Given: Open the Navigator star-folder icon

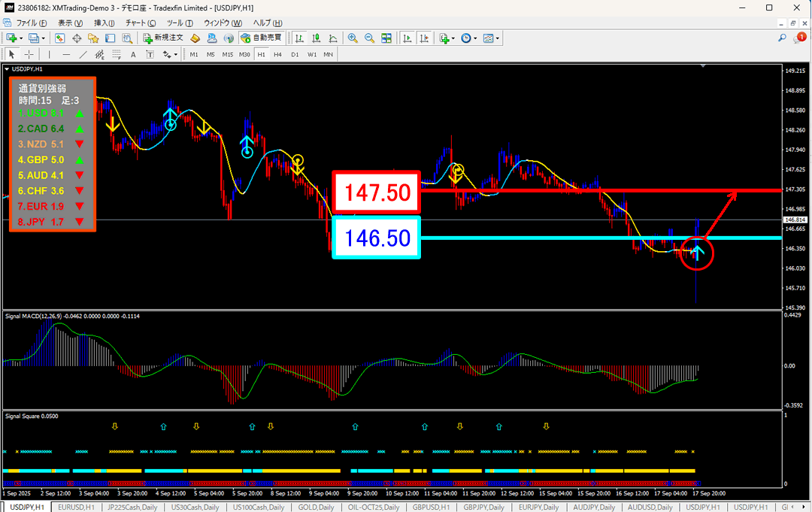Looking at the screenshot, I should 93,38.
